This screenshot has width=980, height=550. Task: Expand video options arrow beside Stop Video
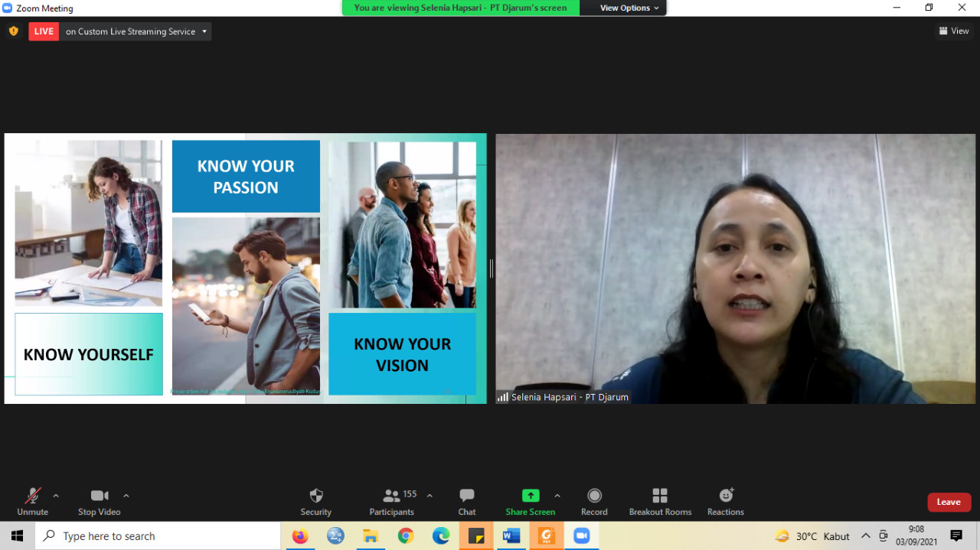(126, 496)
